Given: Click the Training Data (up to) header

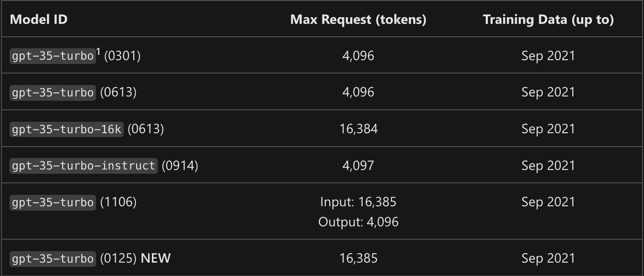Looking at the screenshot, I should [x=548, y=20].
